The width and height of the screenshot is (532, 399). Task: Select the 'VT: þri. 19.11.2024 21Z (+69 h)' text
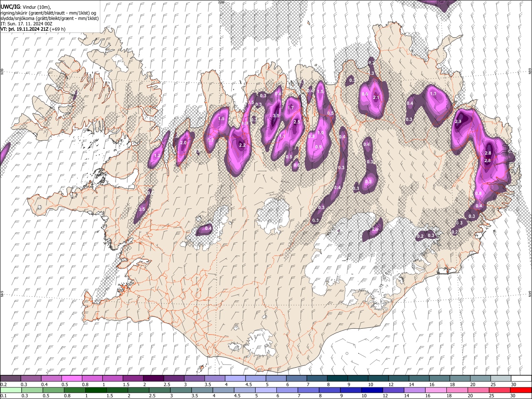pyautogui.click(x=33, y=30)
